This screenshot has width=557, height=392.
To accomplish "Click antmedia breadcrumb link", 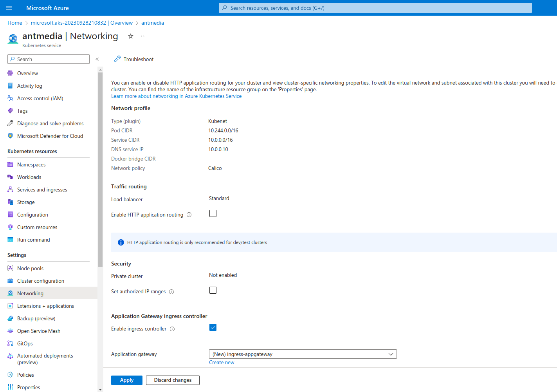I will [153, 23].
